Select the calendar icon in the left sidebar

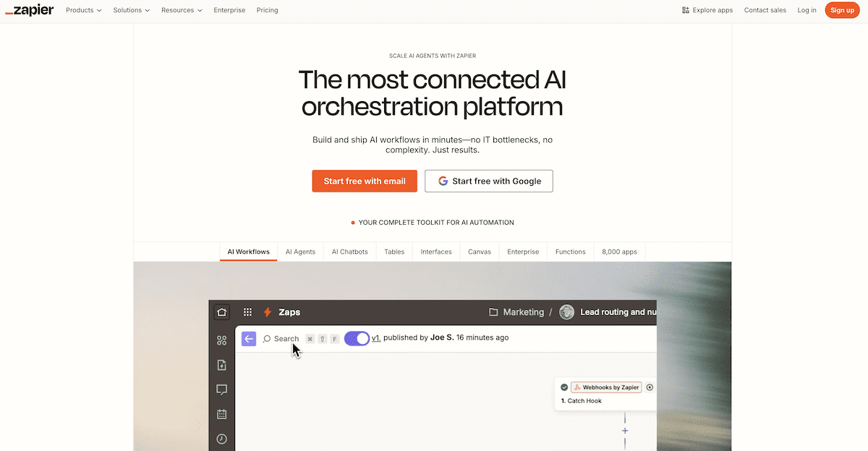pos(222,414)
